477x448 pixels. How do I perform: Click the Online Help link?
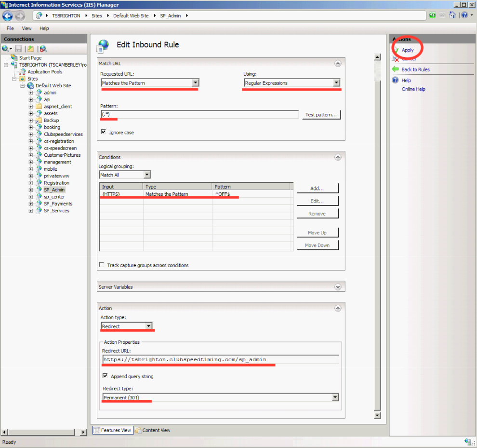tap(413, 89)
